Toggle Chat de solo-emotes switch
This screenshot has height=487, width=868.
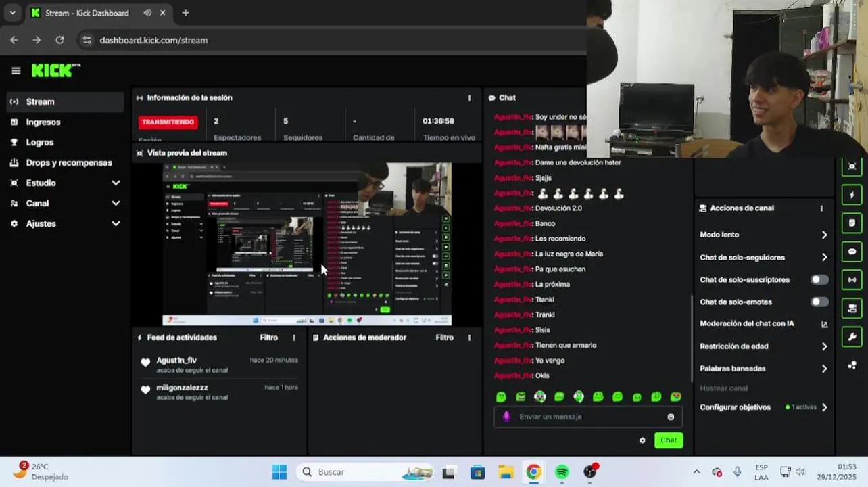tap(819, 302)
